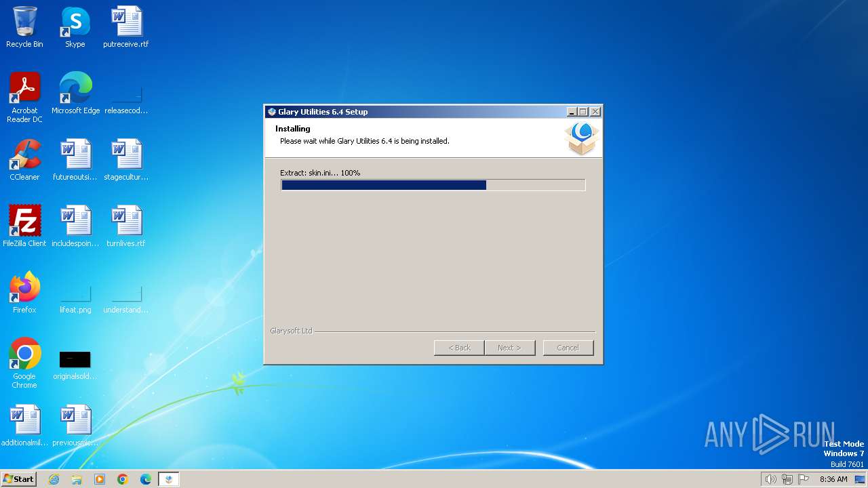Open Chrome from the taskbar
The height and width of the screenshot is (488, 868).
coord(123,479)
